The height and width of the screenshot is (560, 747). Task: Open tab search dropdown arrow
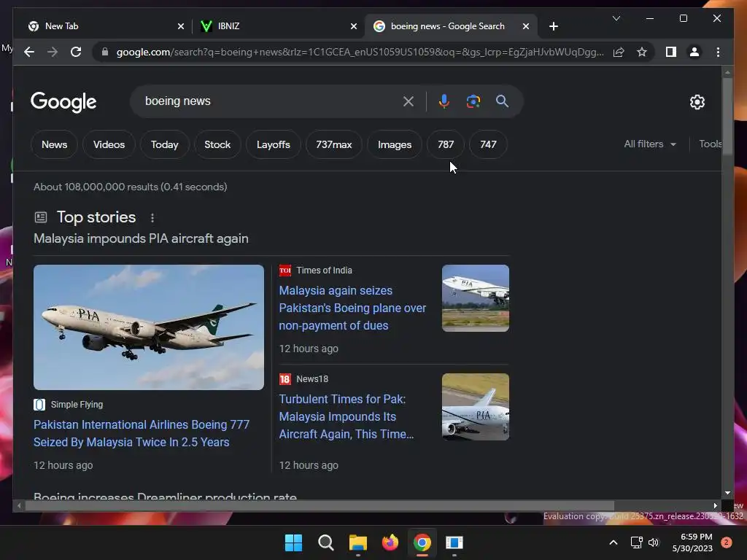point(616,18)
